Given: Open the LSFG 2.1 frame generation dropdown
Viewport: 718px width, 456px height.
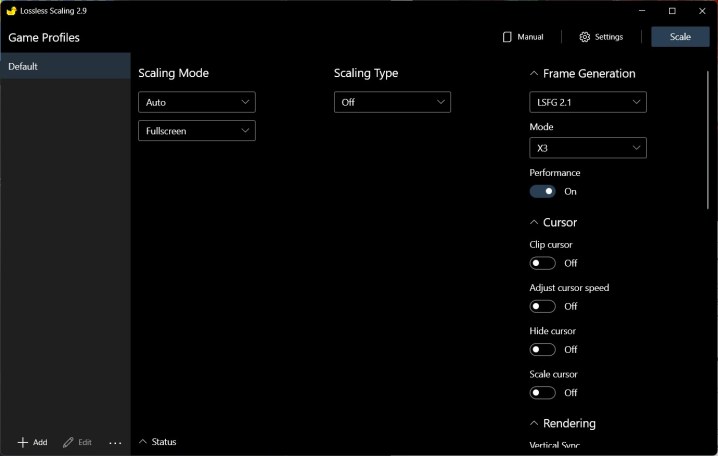Looking at the screenshot, I should click(x=587, y=102).
